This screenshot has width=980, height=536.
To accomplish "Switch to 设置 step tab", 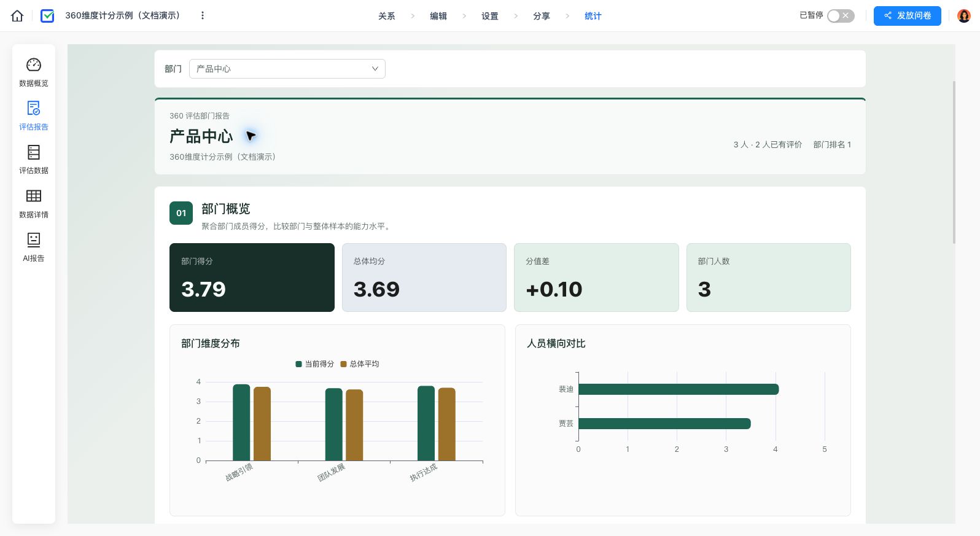I will click(x=490, y=16).
